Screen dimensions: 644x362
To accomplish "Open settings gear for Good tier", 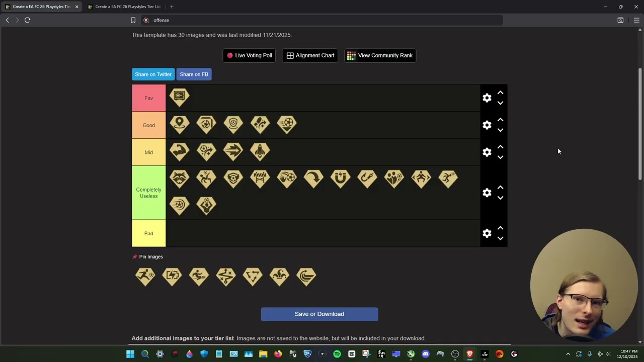I will [x=487, y=125].
